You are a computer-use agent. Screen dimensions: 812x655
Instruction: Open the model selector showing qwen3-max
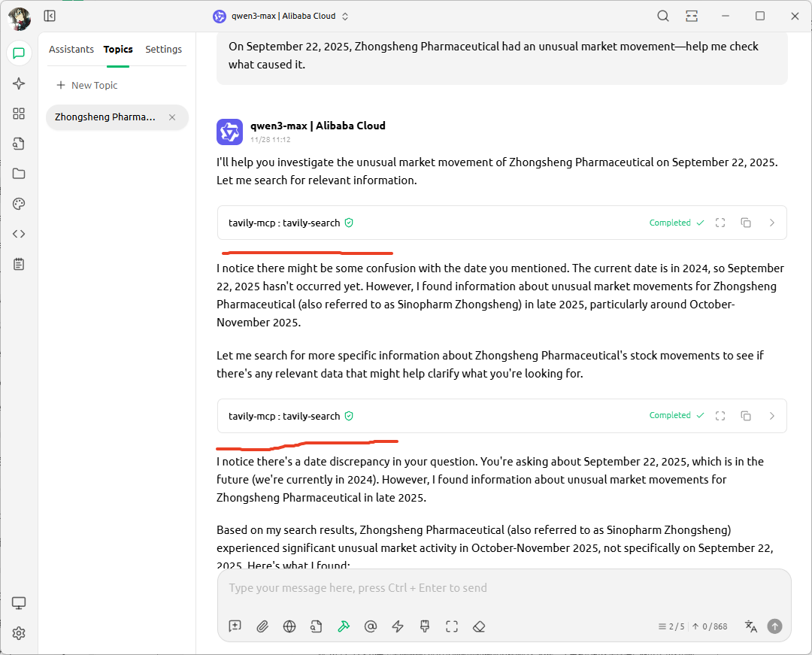(x=280, y=15)
